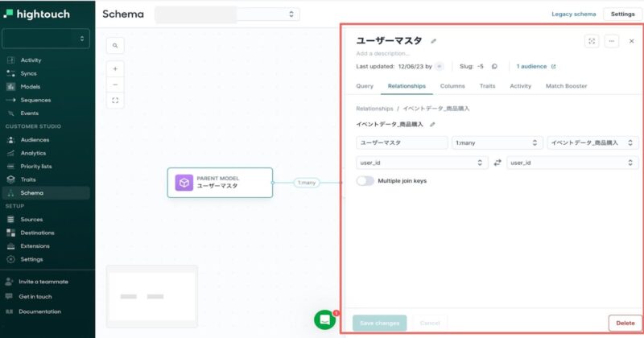This screenshot has height=338, width=644.
Task: Select the 1:many edge label on canvas
Action: tap(307, 183)
